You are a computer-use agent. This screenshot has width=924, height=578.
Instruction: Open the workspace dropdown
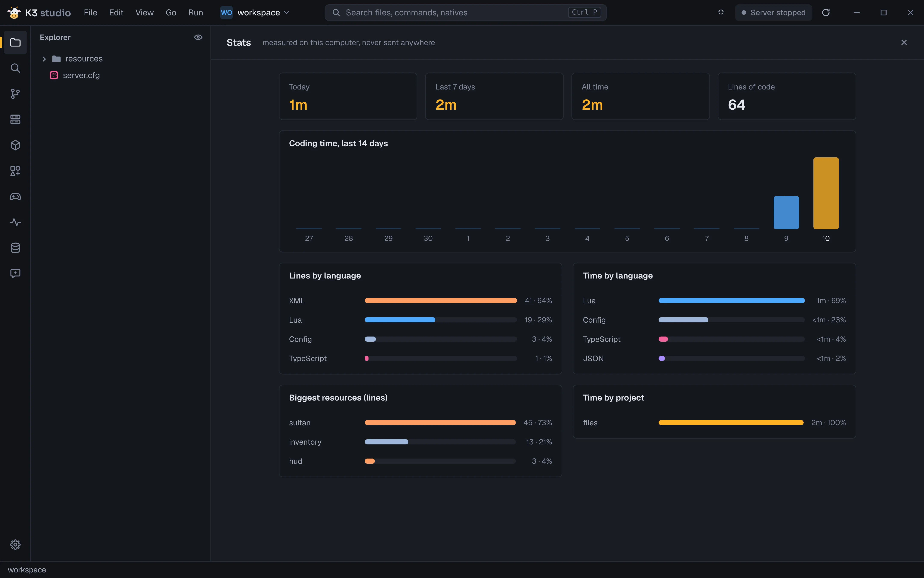point(255,13)
